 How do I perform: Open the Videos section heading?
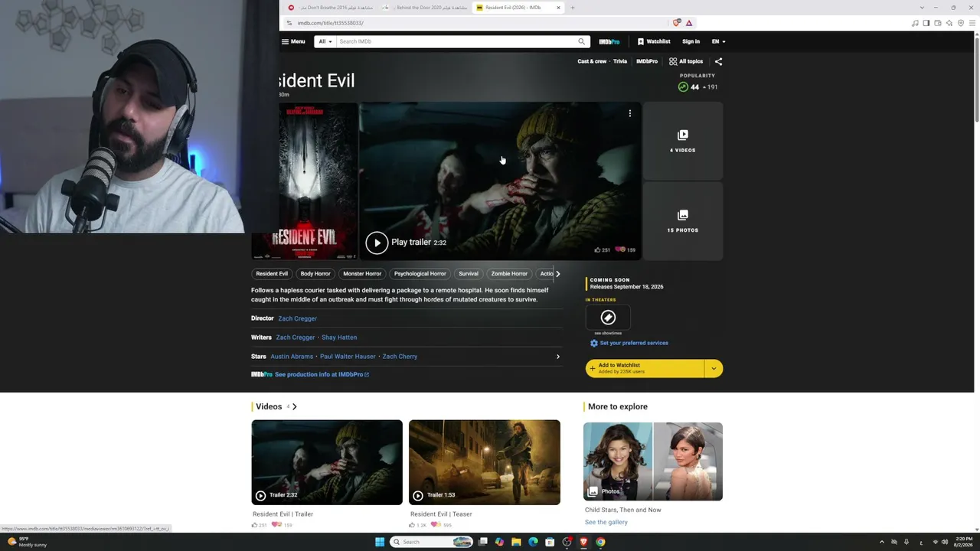click(x=269, y=406)
